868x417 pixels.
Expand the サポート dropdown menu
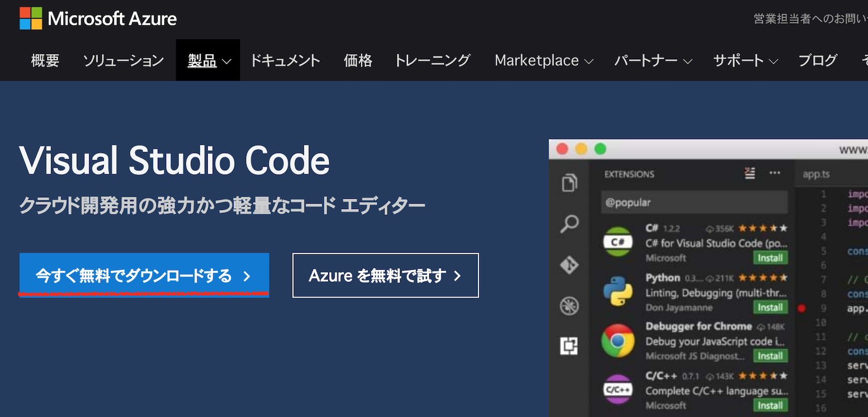(x=745, y=61)
